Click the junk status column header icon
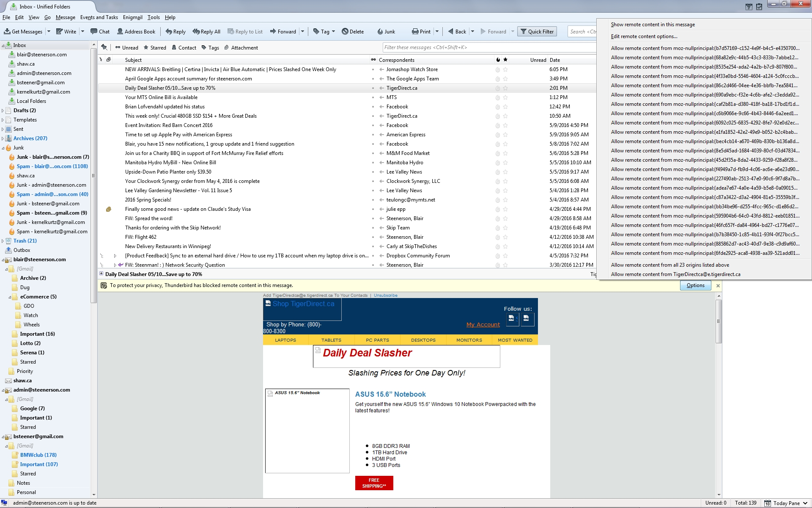812x508 pixels. 498,60
